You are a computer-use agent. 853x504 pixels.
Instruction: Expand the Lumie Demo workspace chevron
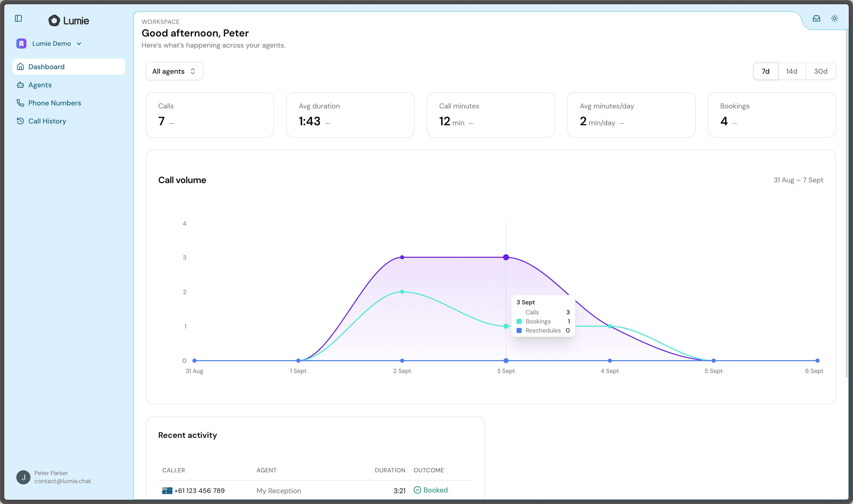pos(79,44)
